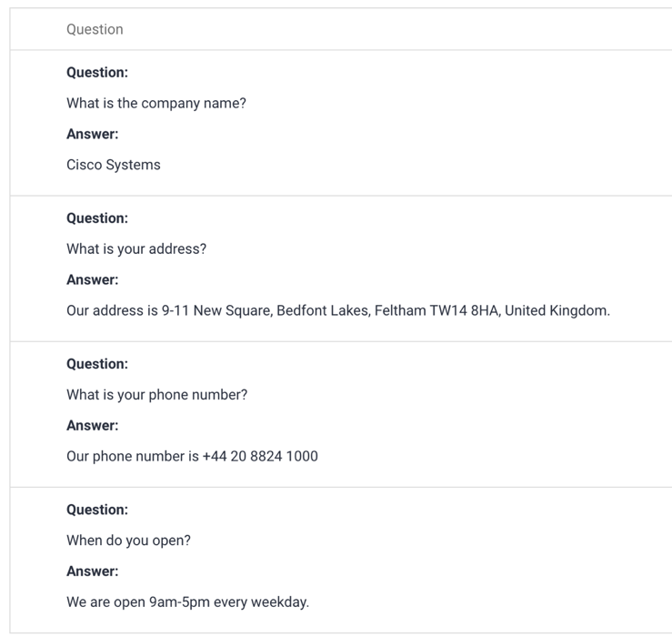Image resolution: width=672 pixels, height=637 pixels.
Task: Click the Answer label above phone number
Action: pos(93,426)
